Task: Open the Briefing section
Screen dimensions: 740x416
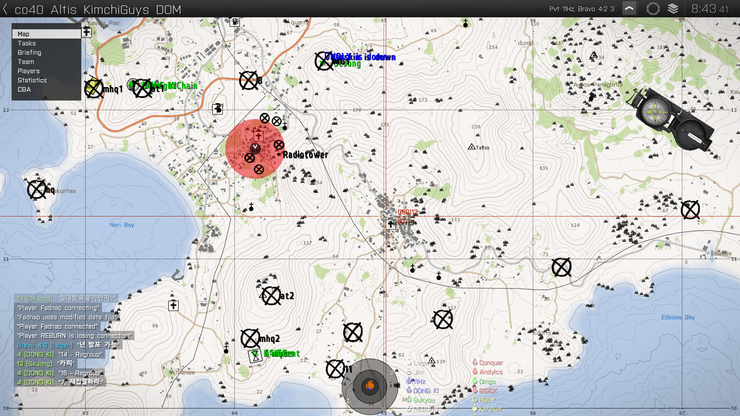Action: point(46,53)
